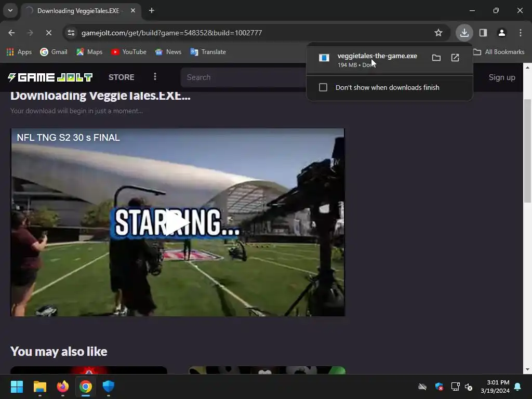Open Firefox from the taskbar
The image size is (532, 399).
click(x=63, y=387)
